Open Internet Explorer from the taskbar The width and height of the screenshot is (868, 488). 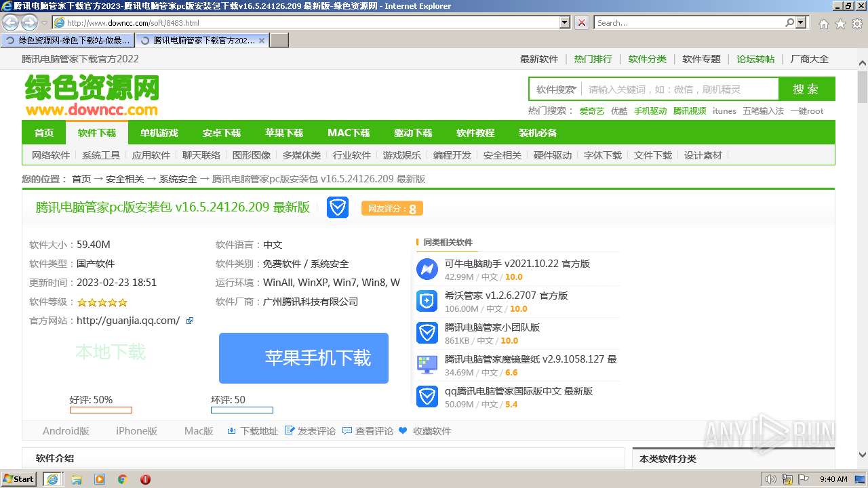coord(52,479)
